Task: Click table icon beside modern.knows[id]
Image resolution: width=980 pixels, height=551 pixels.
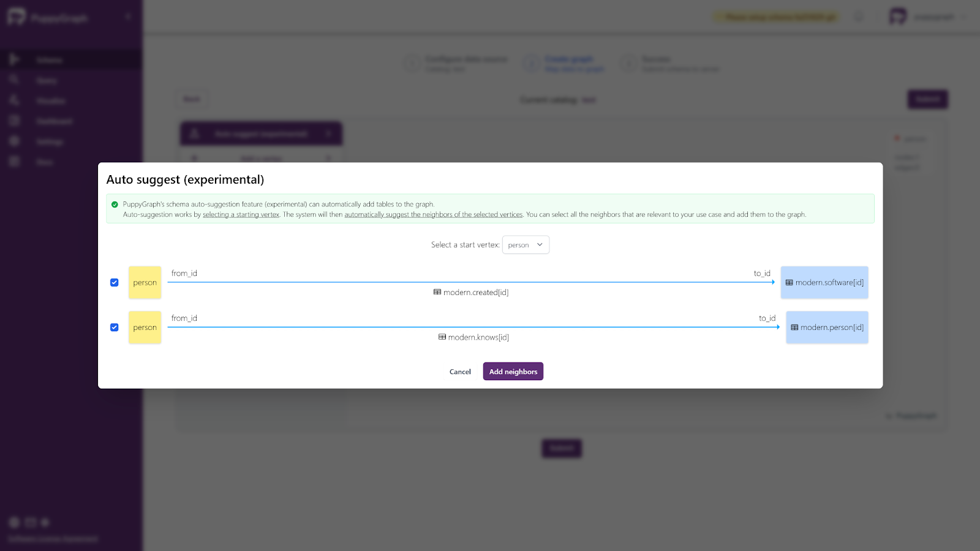Action: (442, 337)
